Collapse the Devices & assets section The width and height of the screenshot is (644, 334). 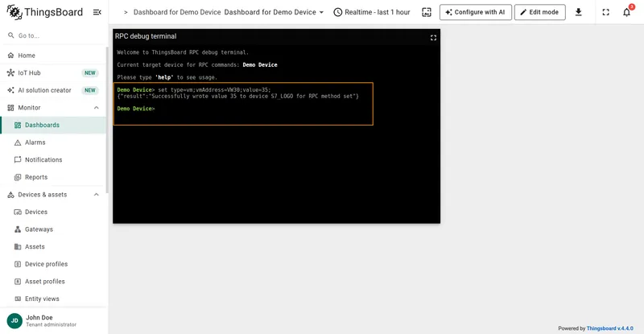tap(96, 195)
